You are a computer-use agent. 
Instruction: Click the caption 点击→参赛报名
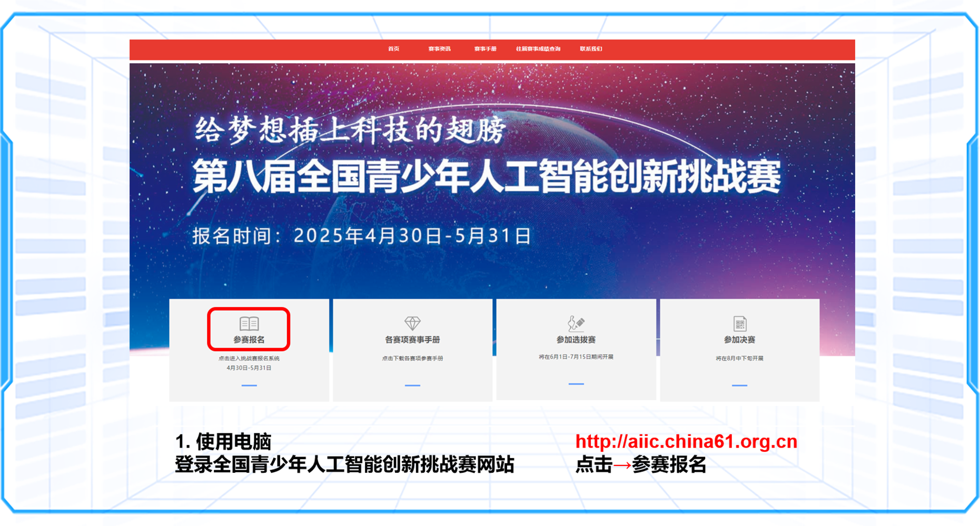coord(640,464)
